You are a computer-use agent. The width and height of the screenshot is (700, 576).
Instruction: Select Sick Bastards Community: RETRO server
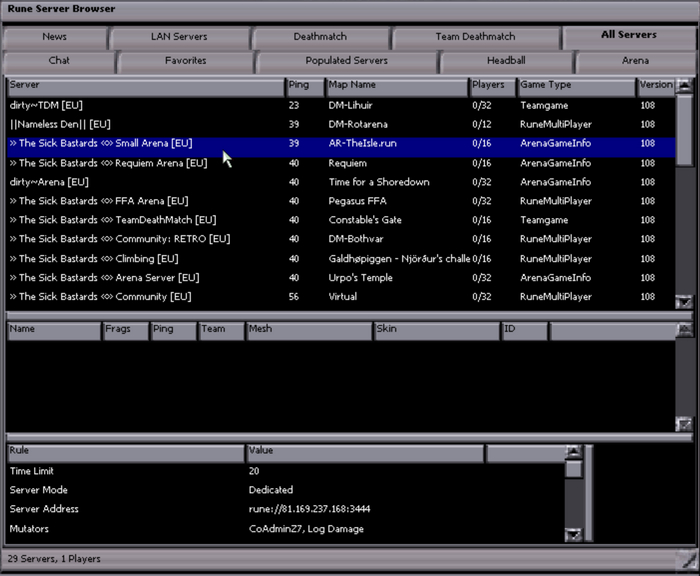coord(341,239)
